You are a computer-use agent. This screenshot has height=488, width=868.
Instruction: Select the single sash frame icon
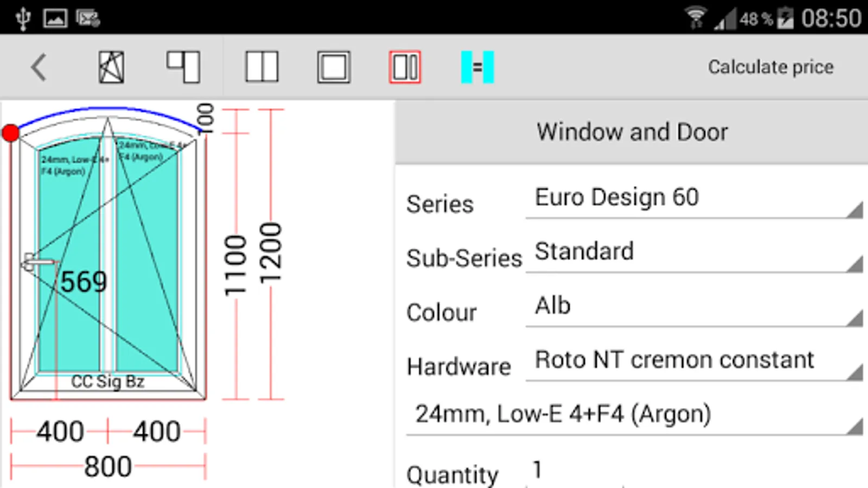click(x=334, y=67)
